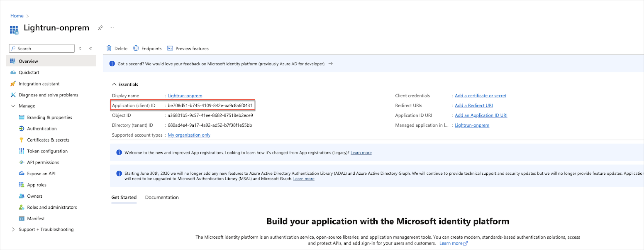Image resolution: width=644 pixels, height=250 pixels.
Task: Click into the sidebar Search field
Action: coord(44,48)
